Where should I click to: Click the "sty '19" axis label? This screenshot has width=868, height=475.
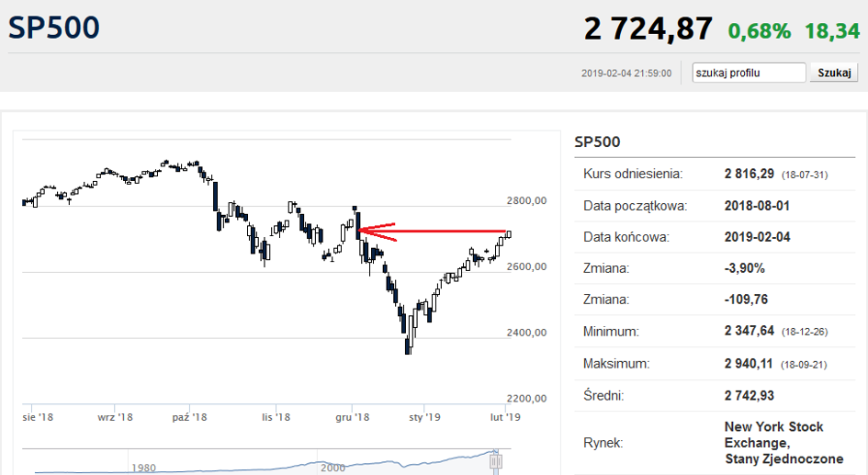point(424,417)
